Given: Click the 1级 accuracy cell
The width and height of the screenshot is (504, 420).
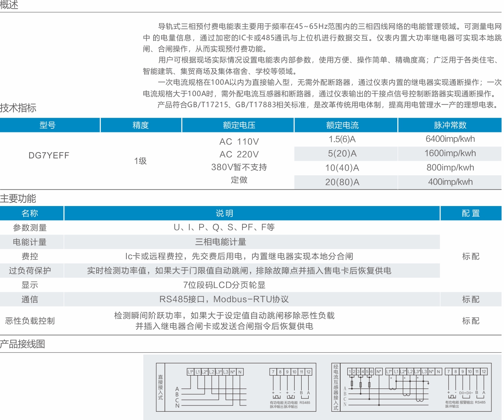Looking at the screenshot, I should (141, 161).
